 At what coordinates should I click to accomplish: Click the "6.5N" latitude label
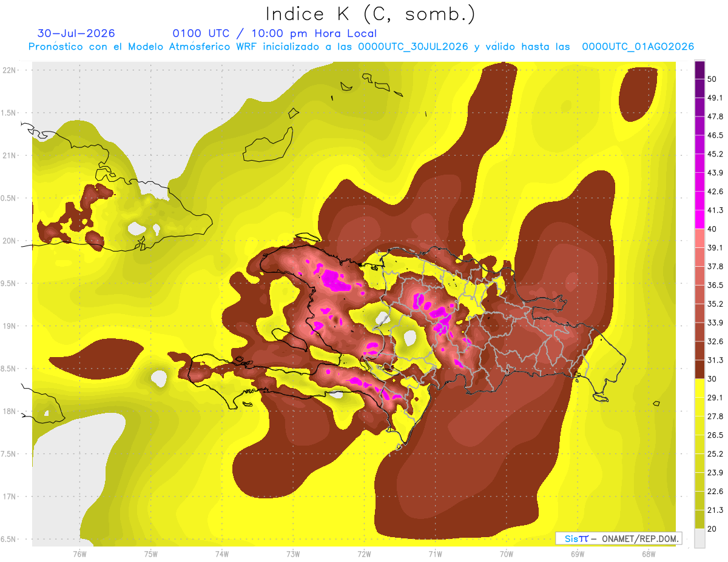8,539
